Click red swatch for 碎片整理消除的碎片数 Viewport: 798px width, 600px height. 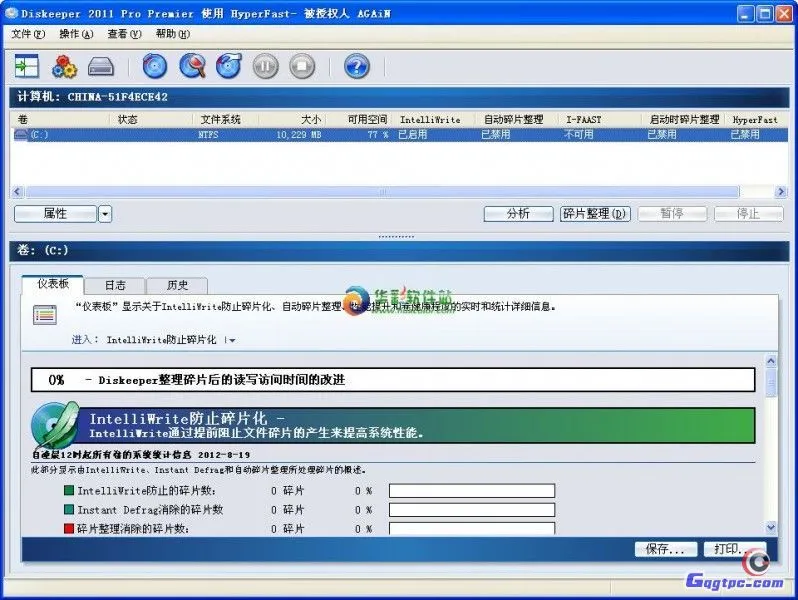pos(69,528)
